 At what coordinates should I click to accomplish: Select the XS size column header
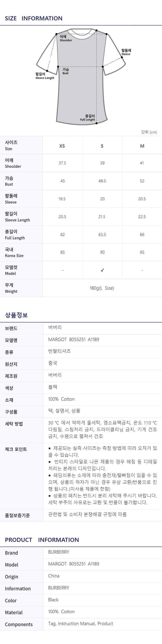tap(62, 146)
